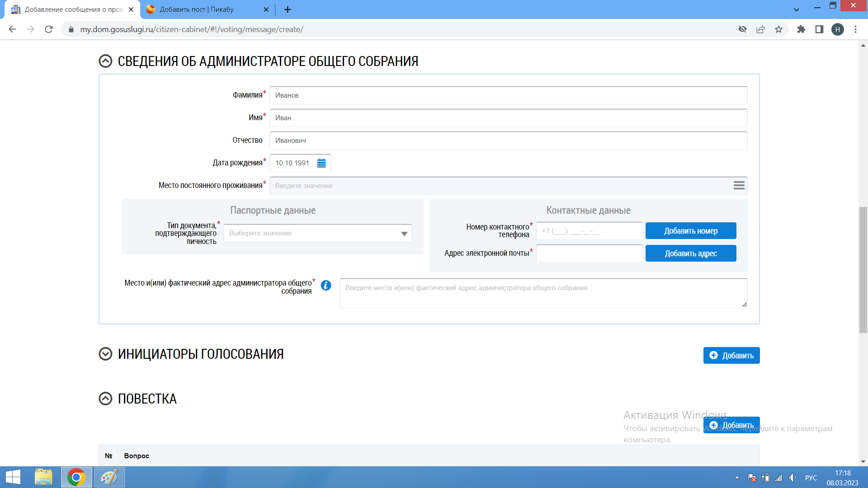Switch the РУС keyboard language indicator

click(811, 478)
